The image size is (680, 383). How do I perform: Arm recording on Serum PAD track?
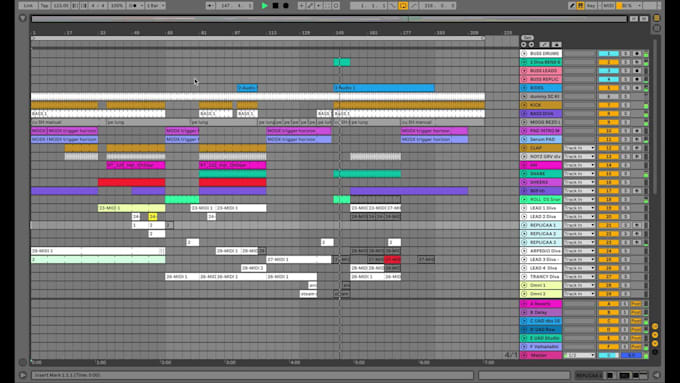[637, 139]
